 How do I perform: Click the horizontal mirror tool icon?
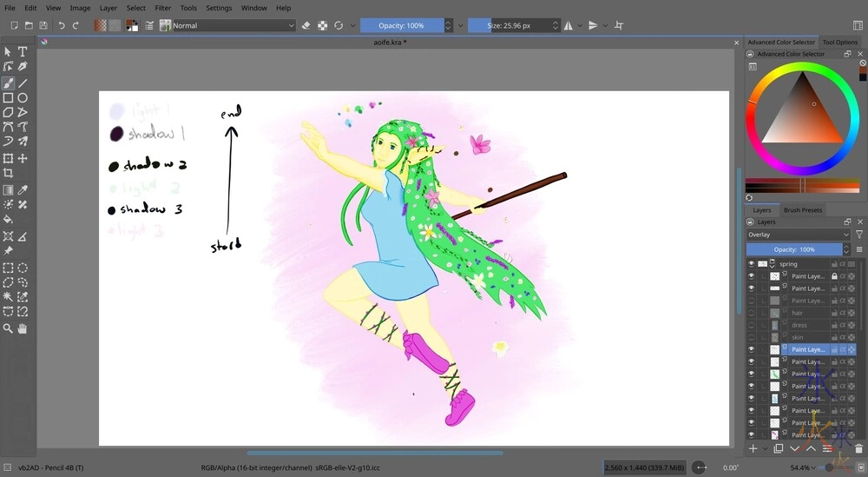(569, 25)
